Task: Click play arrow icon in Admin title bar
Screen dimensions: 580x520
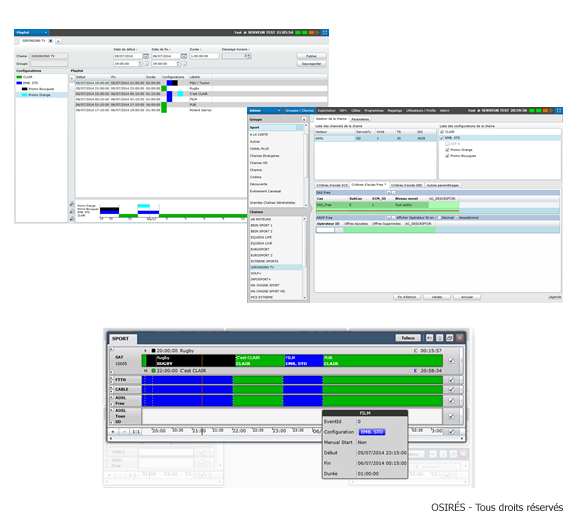Action: pyautogui.click(x=552, y=110)
